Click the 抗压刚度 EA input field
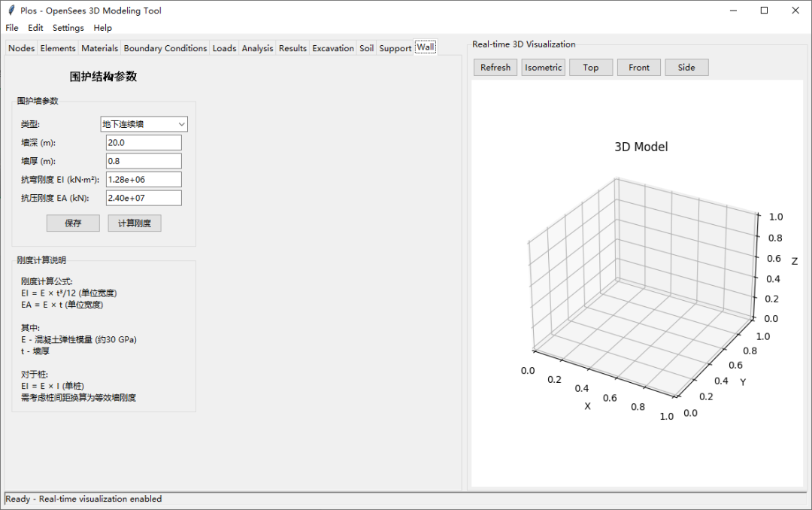Image resolution: width=812 pixels, height=510 pixels. 144,198
